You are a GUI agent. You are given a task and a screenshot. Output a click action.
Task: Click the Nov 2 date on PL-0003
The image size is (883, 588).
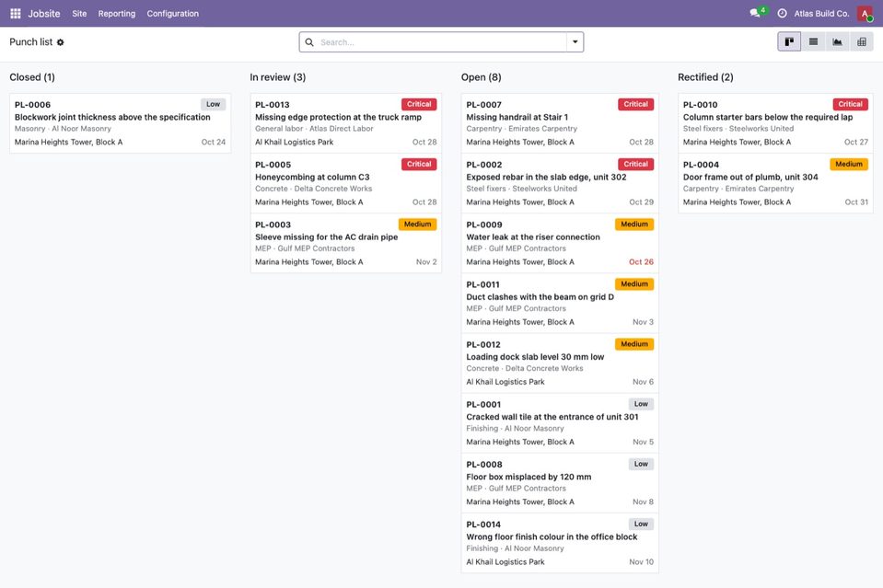tap(426, 261)
